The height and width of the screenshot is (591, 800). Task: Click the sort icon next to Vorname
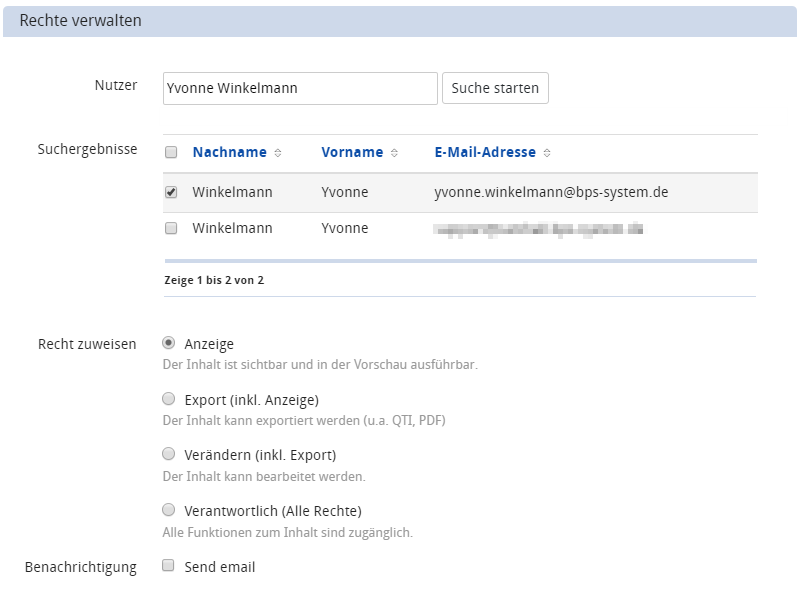point(394,153)
